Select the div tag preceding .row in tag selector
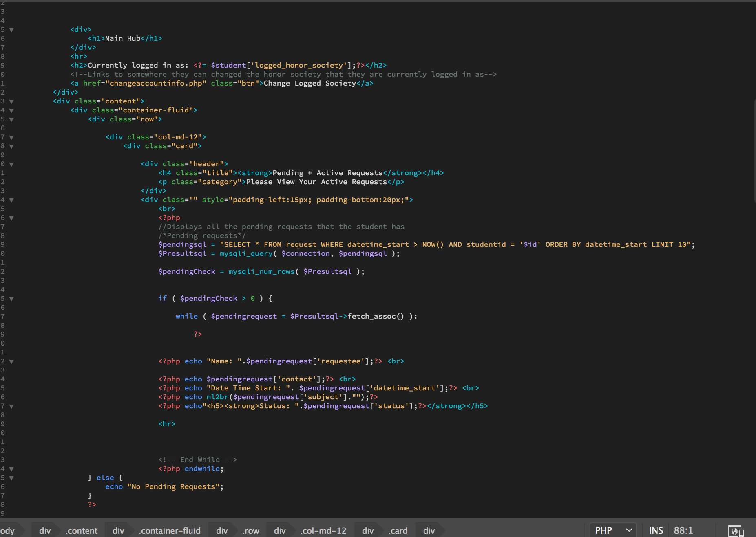Image resolution: width=756 pixels, height=537 pixels. [222, 530]
